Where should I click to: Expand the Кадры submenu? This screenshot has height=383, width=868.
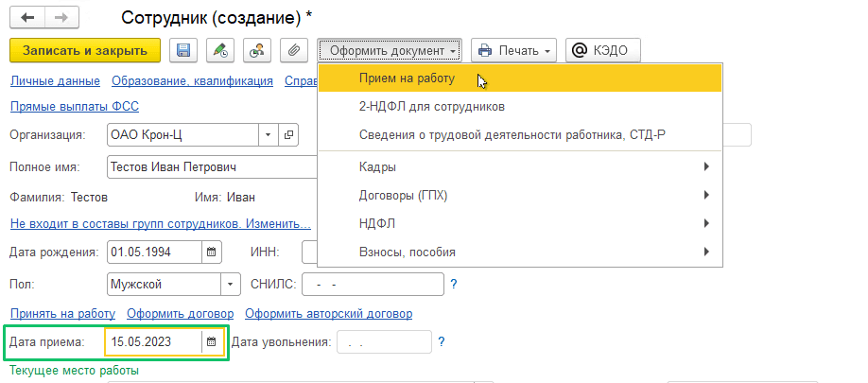coord(520,166)
